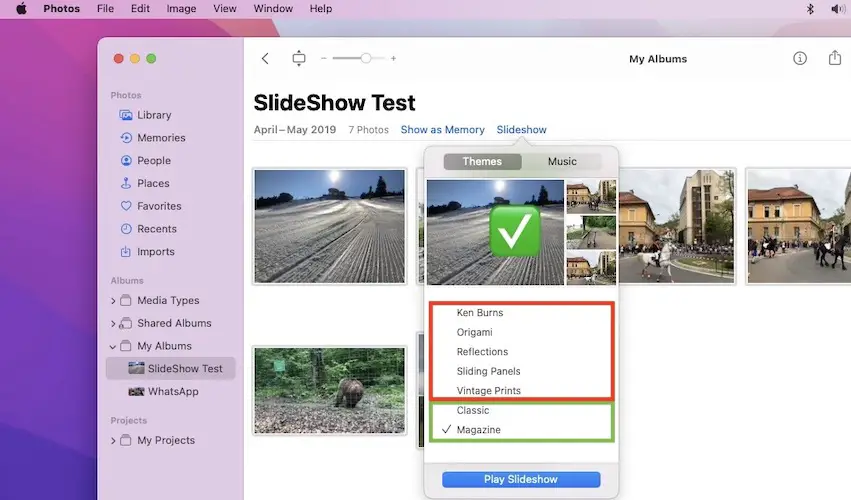Image resolution: width=851 pixels, height=500 pixels.
Task: Click the Info button in the toolbar
Action: tap(800, 59)
